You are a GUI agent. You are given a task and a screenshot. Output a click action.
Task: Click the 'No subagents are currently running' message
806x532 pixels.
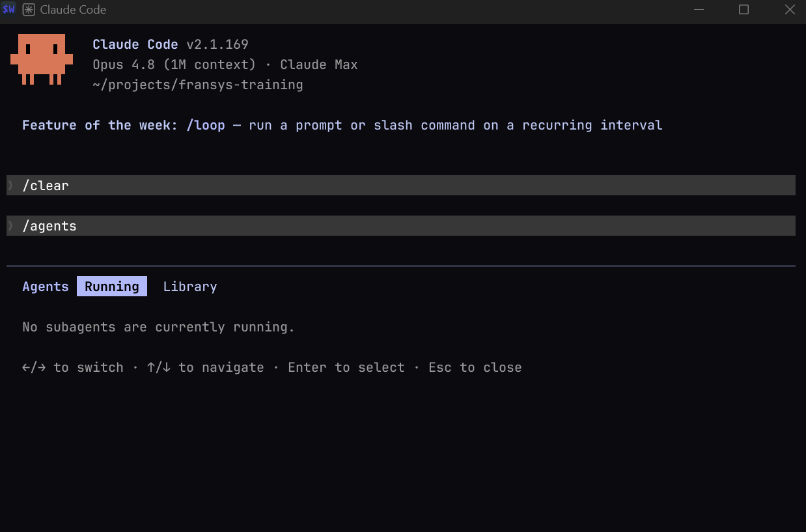point(159,327)
